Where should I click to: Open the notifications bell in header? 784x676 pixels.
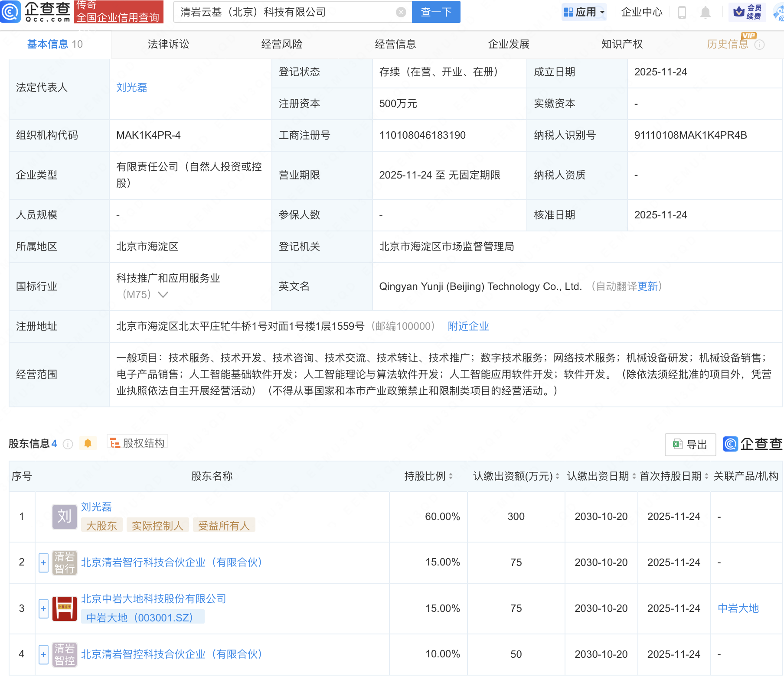click(x=706, y=13)
